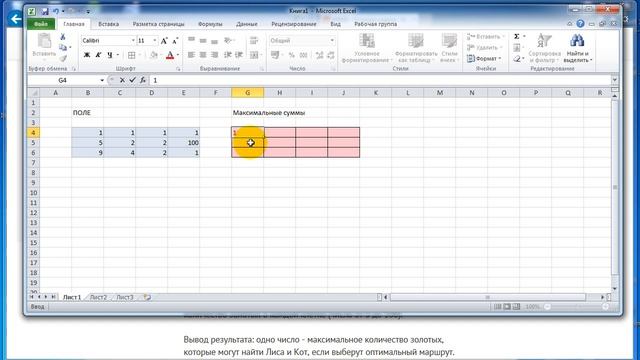Click the Clear eraser icon in Editing group
This screenshot has width=640, height=360.
click(517, 59)
